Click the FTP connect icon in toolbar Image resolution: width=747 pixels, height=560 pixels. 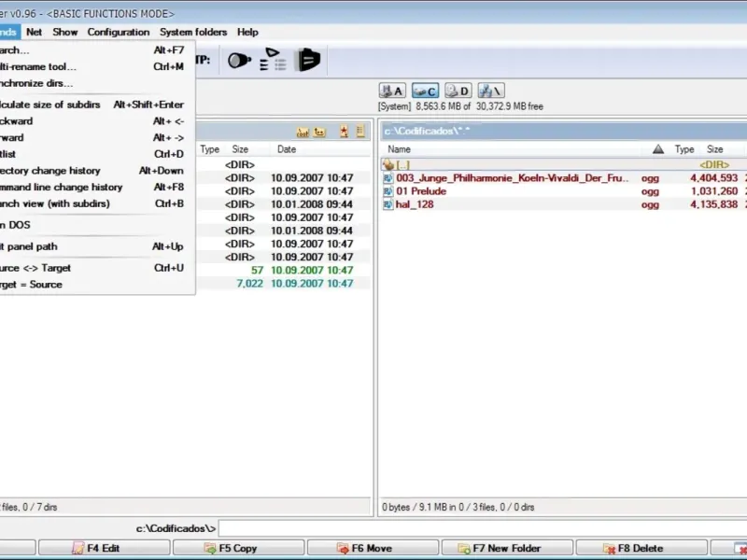point(239,61)
